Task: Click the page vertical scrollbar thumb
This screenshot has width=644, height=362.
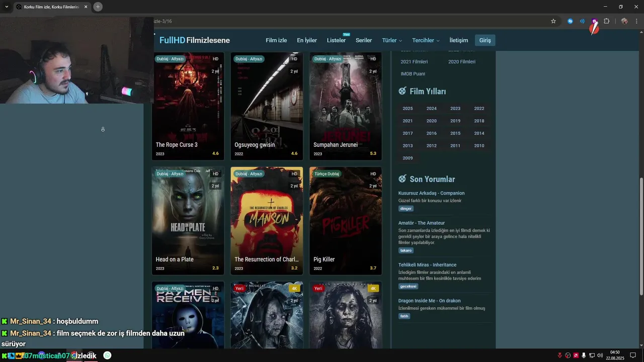Action: tap(641, 236)
